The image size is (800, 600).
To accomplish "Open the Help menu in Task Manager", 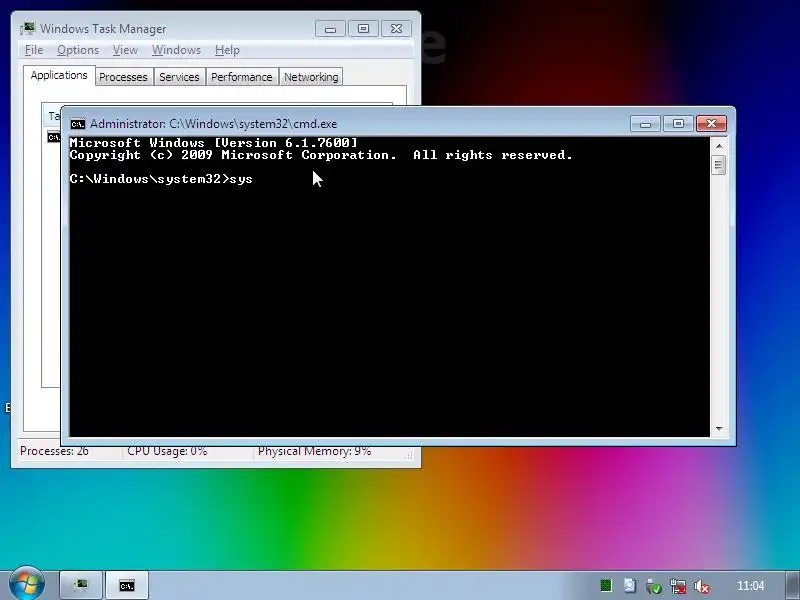I will [x=227, y=50].
